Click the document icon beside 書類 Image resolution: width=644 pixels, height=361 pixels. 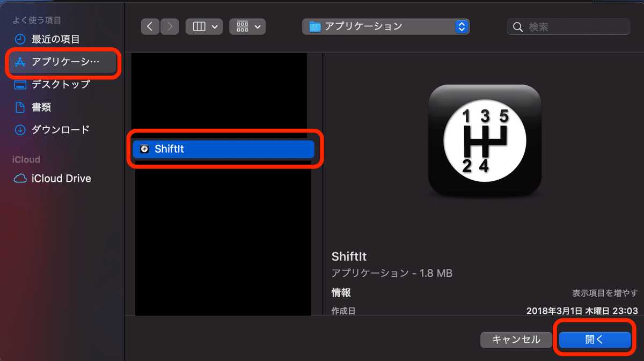click(x=20, y=107)
